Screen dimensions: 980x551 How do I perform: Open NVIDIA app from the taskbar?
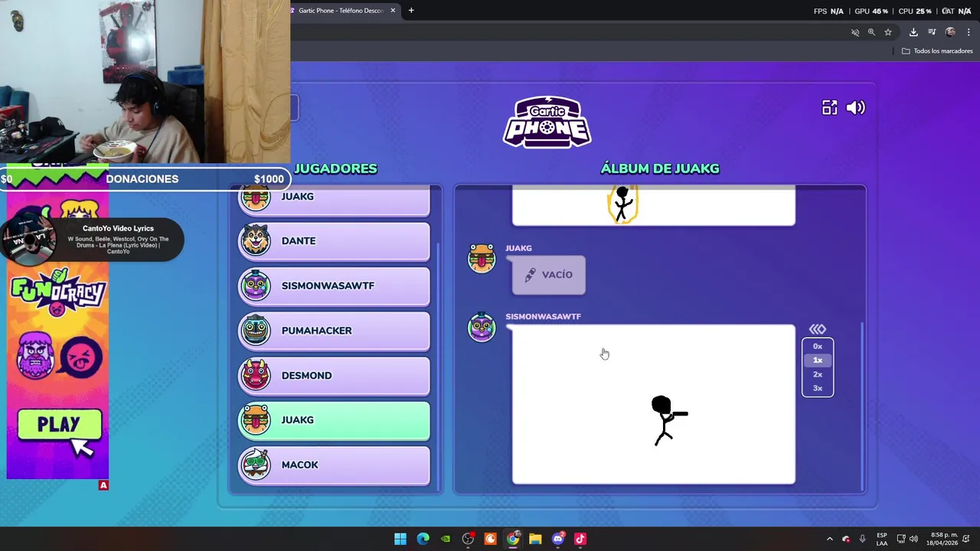coord(446,539)
